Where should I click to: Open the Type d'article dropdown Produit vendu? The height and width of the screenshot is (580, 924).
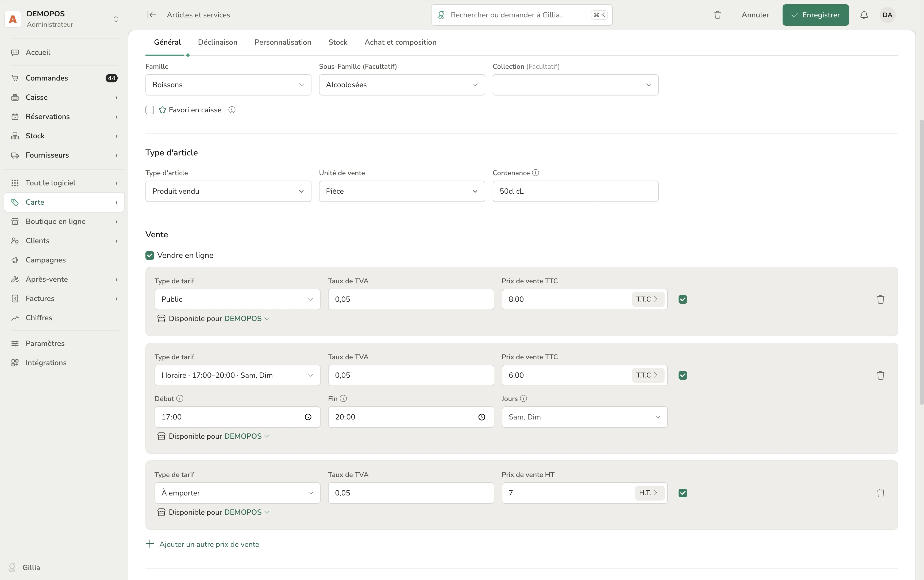click(x=228, y=191)
